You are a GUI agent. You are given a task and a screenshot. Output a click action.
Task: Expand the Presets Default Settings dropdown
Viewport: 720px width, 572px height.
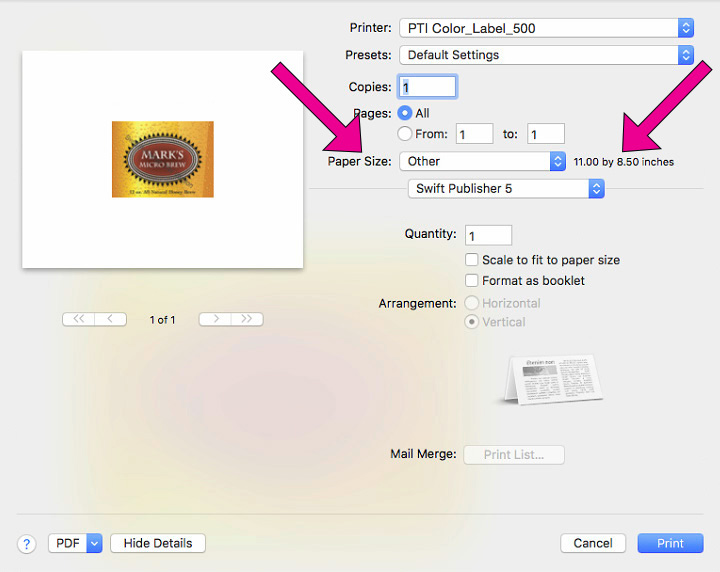546,55
